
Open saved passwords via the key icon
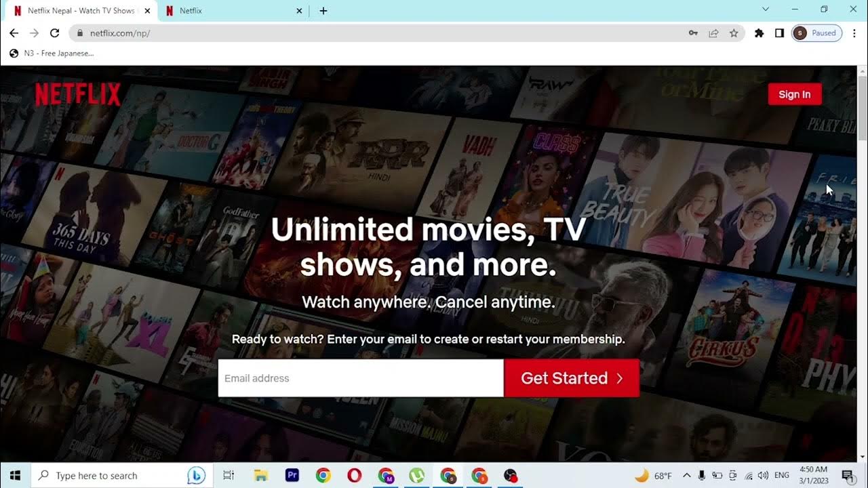(x=693, y=33)
